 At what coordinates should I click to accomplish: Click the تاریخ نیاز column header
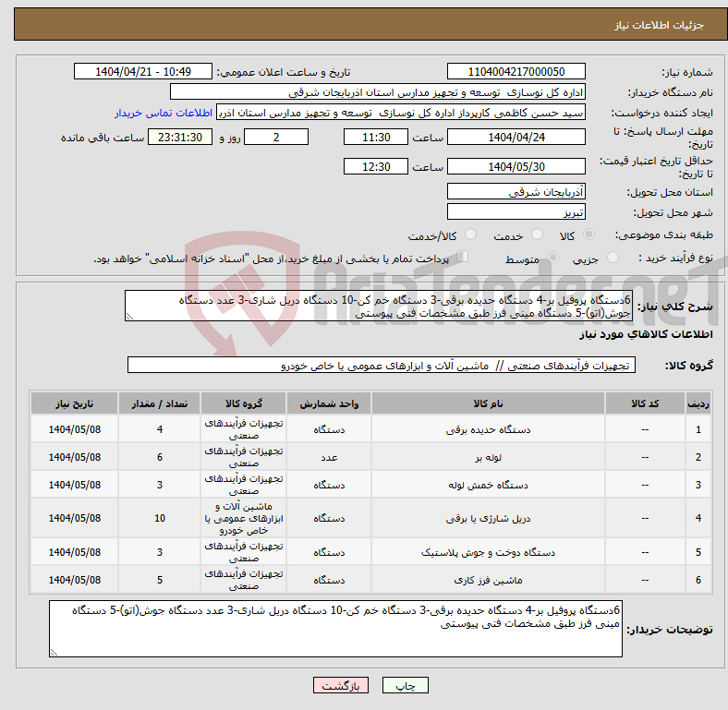tap(74, 403)
